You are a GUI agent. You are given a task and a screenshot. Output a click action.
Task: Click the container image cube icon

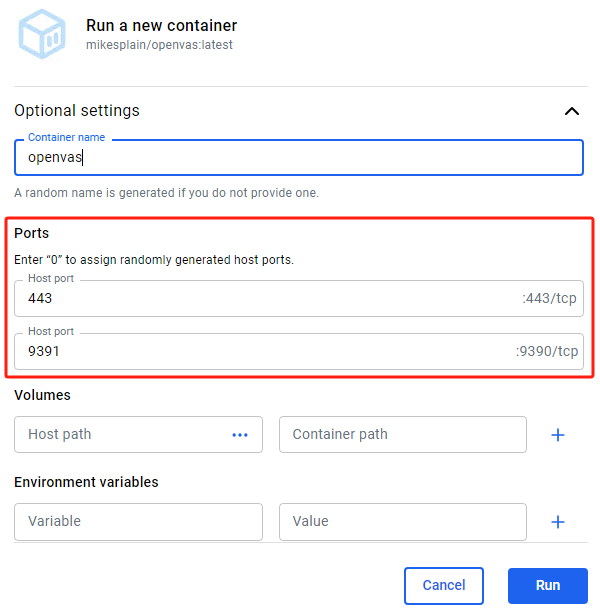pyautogui.click(x=42, y=35)
